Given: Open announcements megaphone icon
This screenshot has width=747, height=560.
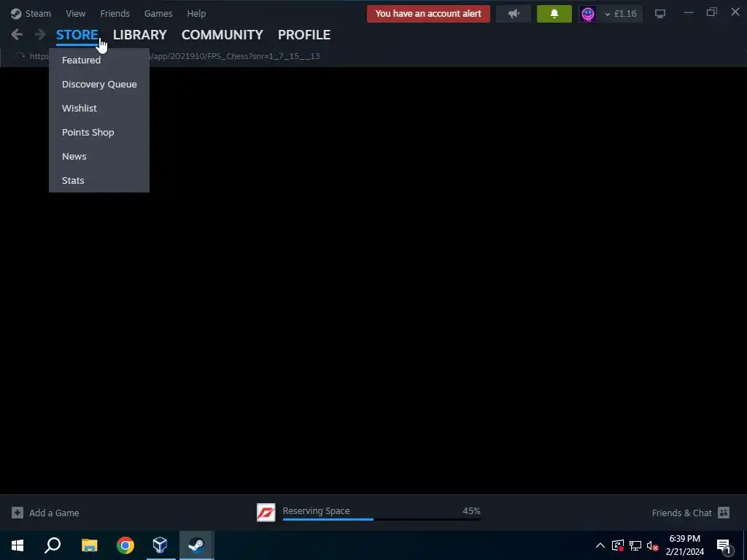Looking at the screenshot, I should point(514,14).
